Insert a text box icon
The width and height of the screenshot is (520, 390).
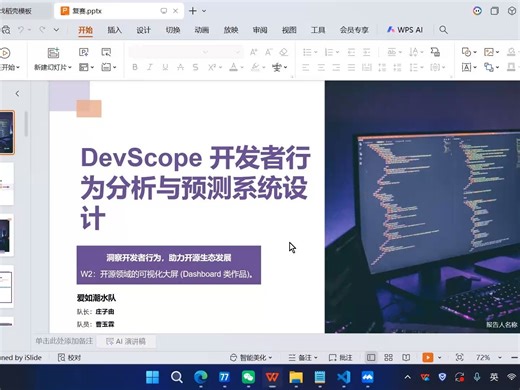pos(466,68)
